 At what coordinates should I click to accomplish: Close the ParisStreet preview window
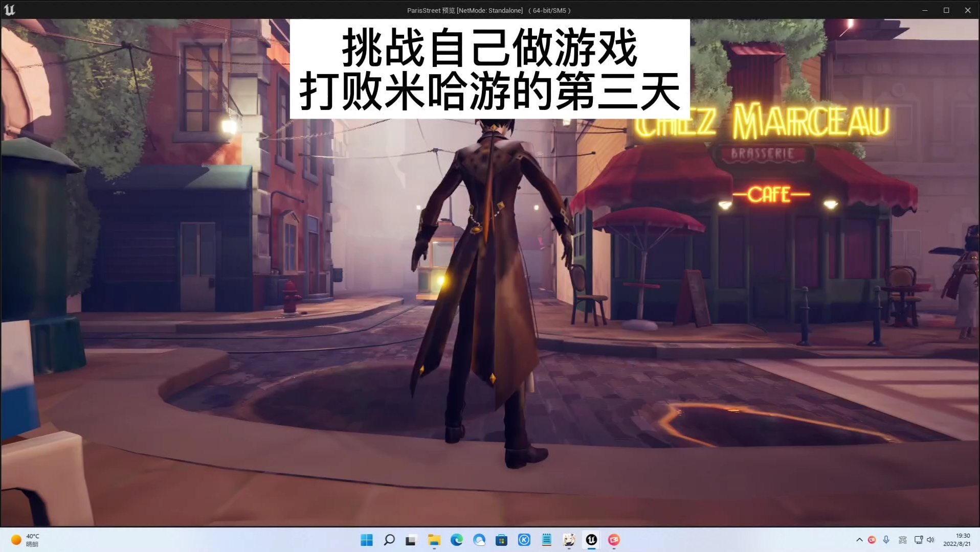pos(968,10)
